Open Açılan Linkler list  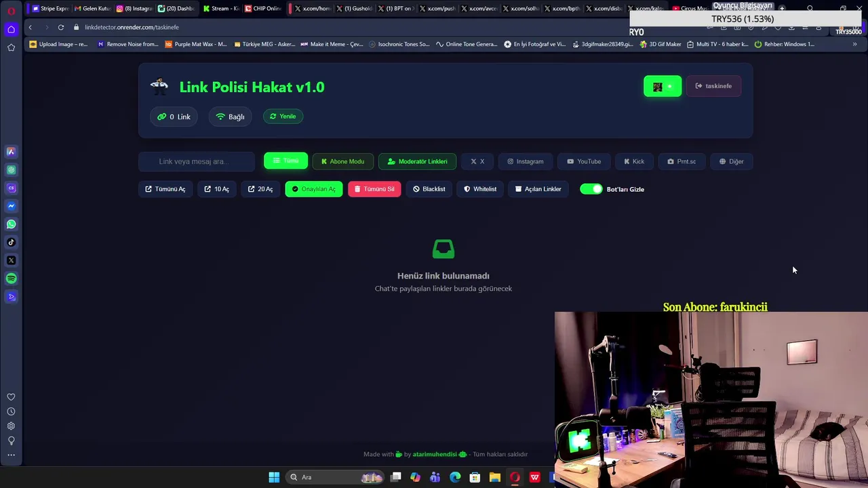point(538,189)
